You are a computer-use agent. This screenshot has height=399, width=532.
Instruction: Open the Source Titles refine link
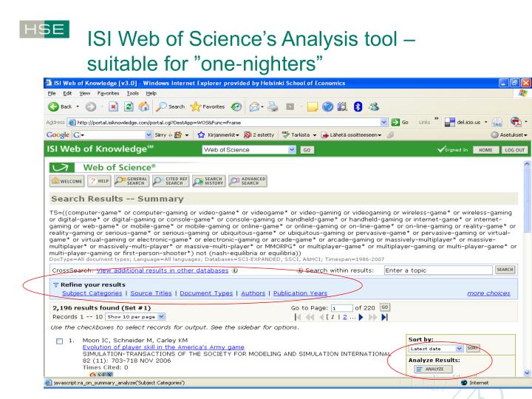151,293
